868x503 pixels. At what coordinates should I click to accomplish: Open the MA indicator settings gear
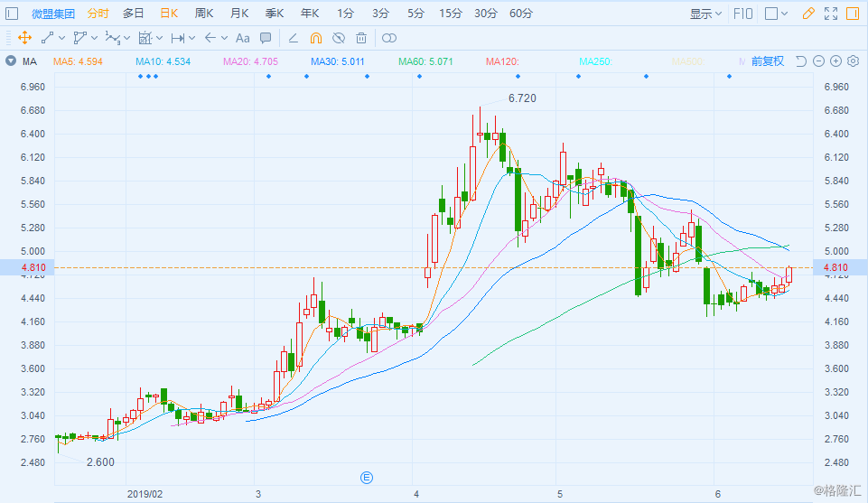pos(853,61)
